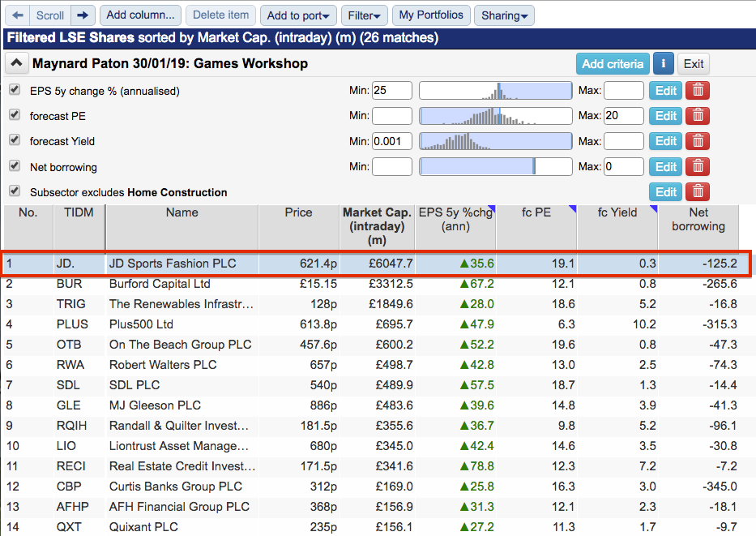The image size is (756, 536).
Task: Edit the forecast Yield criterion
Action: (665, 141)
